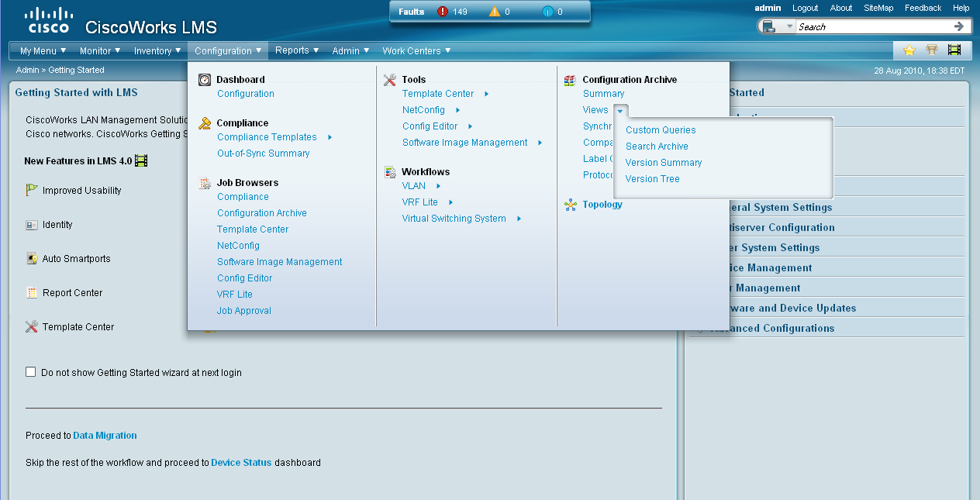Click the Template Center tools icon in Getting Started
980x500 pixels.
click(x=32, y=327)
